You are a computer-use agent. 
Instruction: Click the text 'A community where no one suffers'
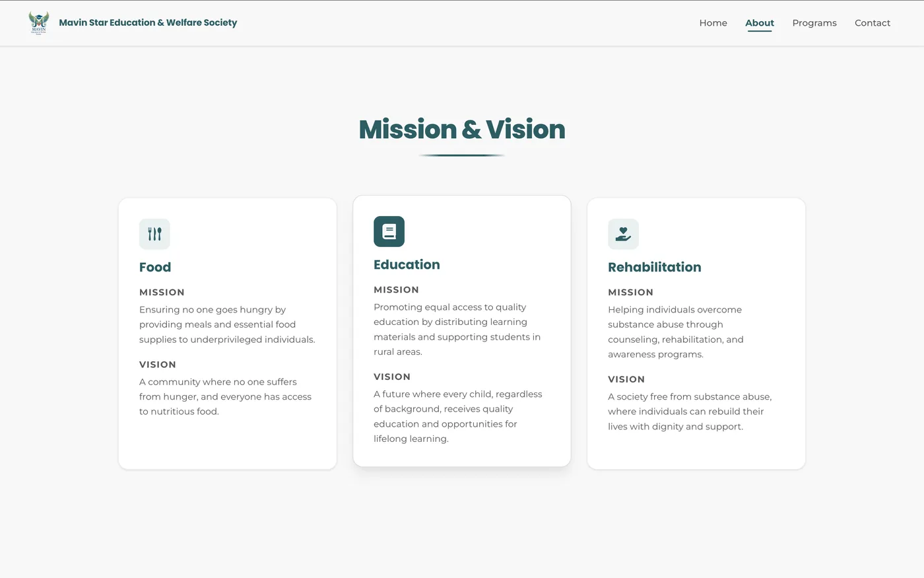point(218,382)
